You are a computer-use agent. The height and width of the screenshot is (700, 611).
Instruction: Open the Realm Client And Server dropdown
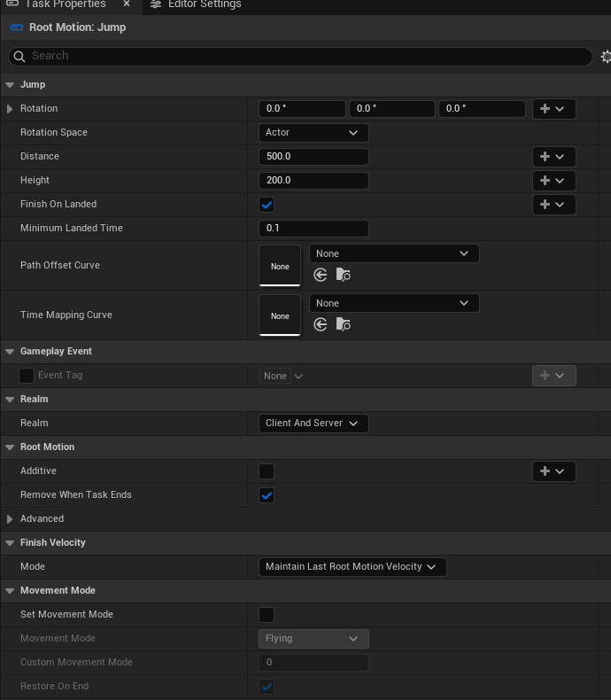click(313, 424)
